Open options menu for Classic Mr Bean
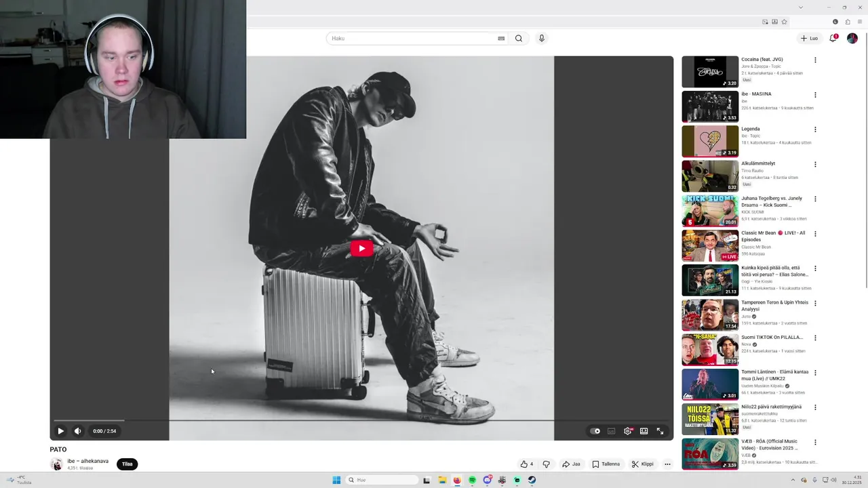This screenshot has height=488, width=868. (815, 234)
